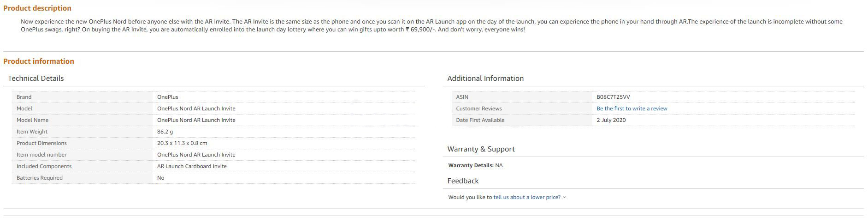Viewport: 868px width, 224px height.
Task: Select the 'Product information' heading
Action: pos(39,61)
